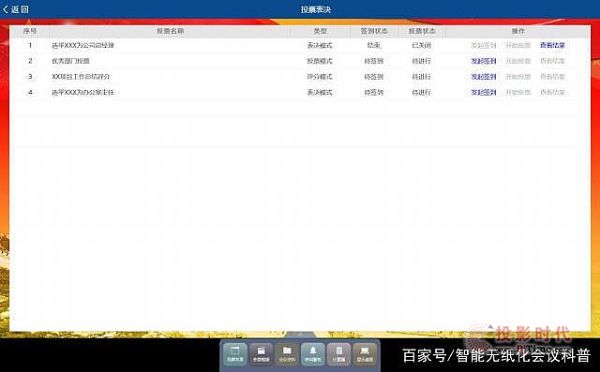This screenshot has width=600, height=372.
Task: Select the XX项目工作总结评分 row name
Action: tap(81, 77)
